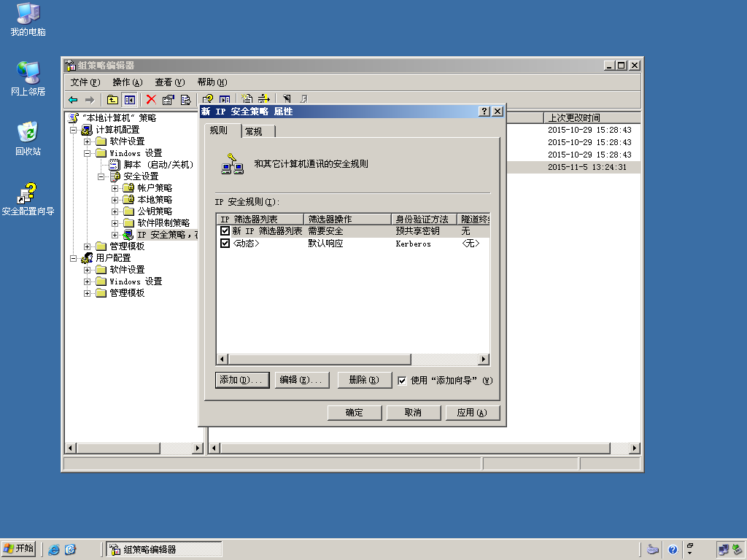Click the 上次更改时间 column header

coord(592,117)
